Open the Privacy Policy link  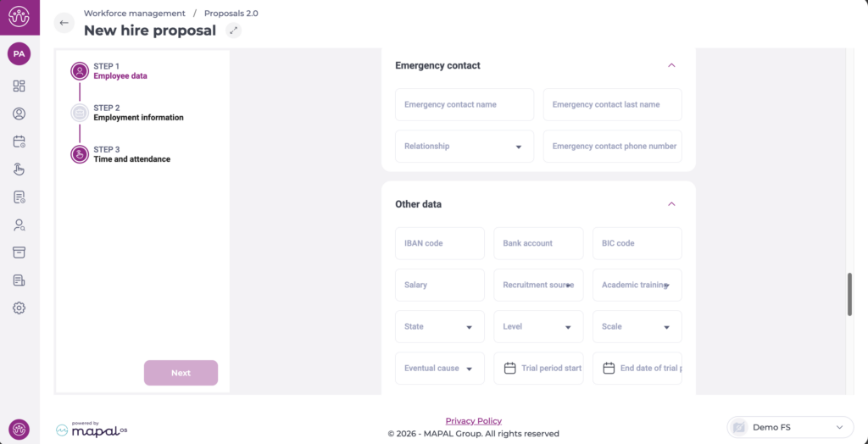coord(473,421)
